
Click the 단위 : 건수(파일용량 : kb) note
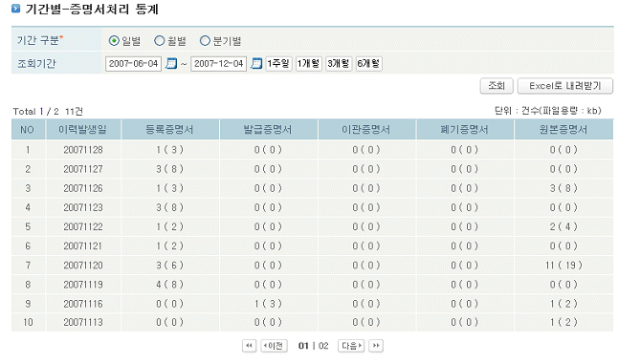point(548,111)
